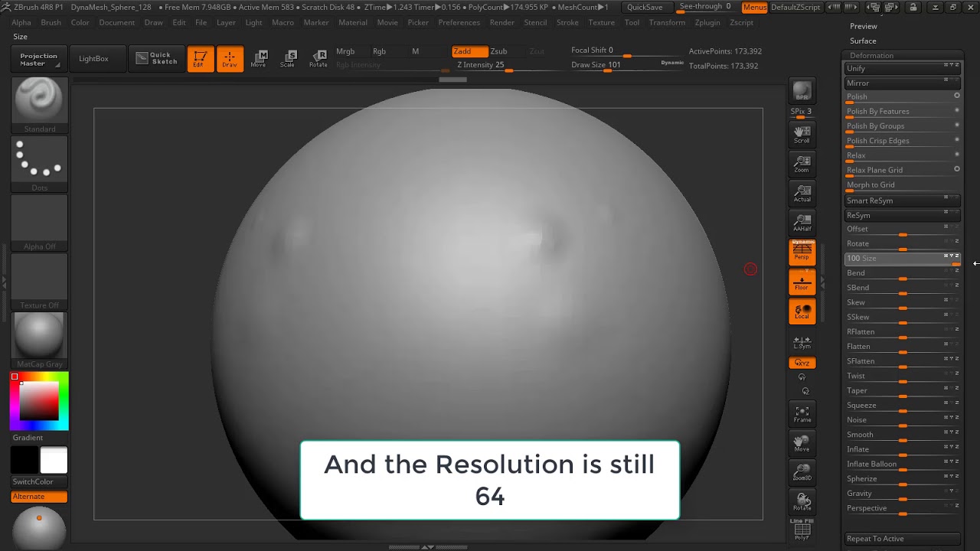Image resolution: width=980 pixels, height=551 pixels.
Task: Adjust the Draw Size slider
Action: [x=627, y=65]
